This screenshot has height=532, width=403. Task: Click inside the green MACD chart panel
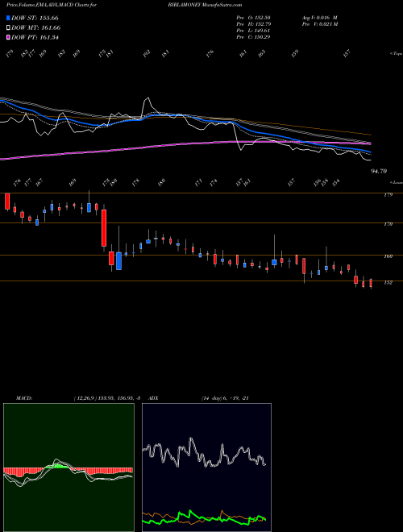(69, 468)
